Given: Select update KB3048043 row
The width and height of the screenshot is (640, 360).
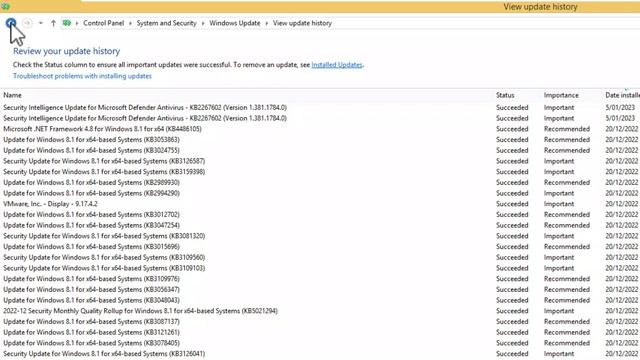Looking at the screenshot, I should coord(320,300).
